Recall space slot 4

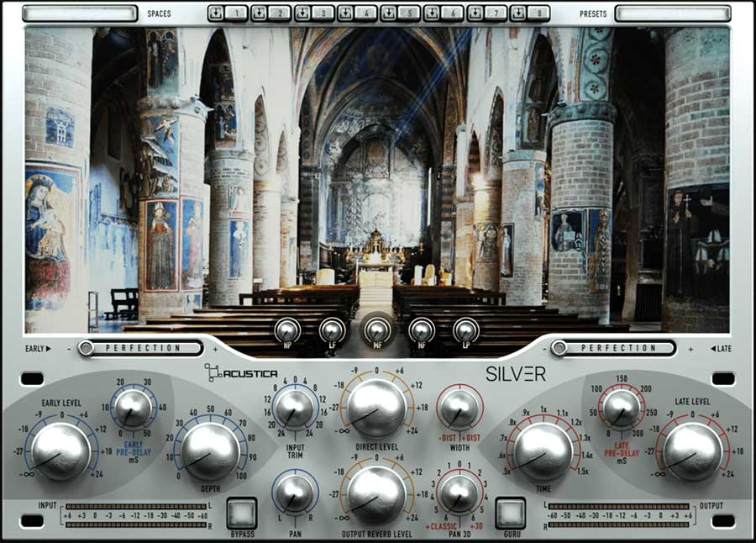[366, 13]
